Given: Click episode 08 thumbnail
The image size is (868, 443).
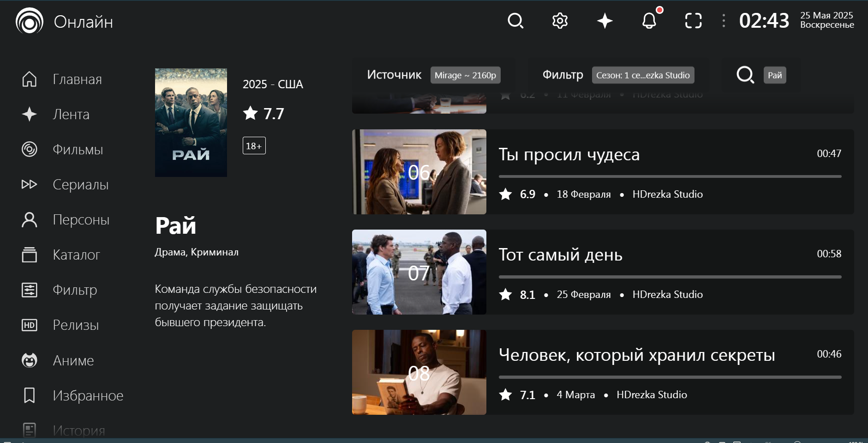Looking at the screenshot, I should (x=419, y=372).
